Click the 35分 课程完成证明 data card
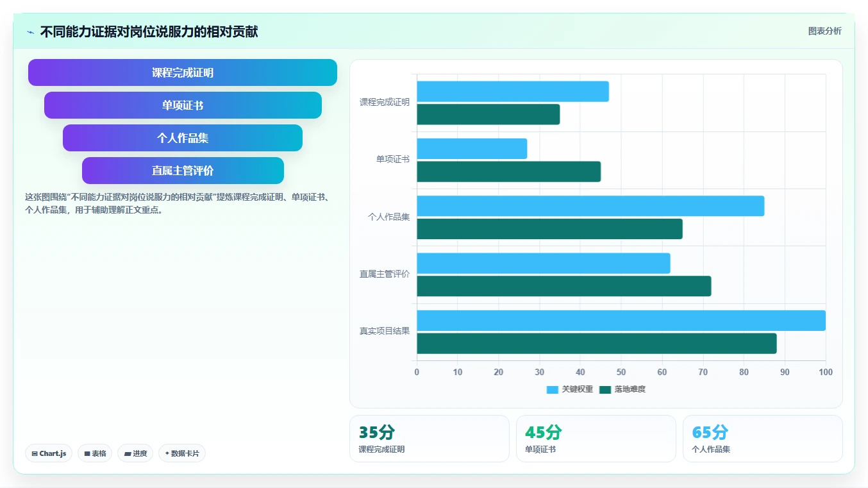Viewport: 868px width, 488px height. 430,439
